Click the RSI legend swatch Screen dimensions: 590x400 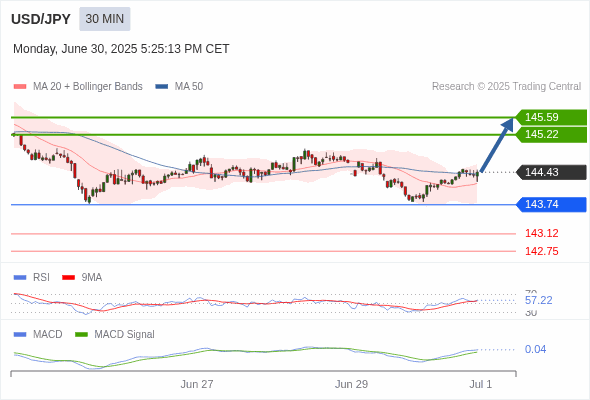click(20, 277)
